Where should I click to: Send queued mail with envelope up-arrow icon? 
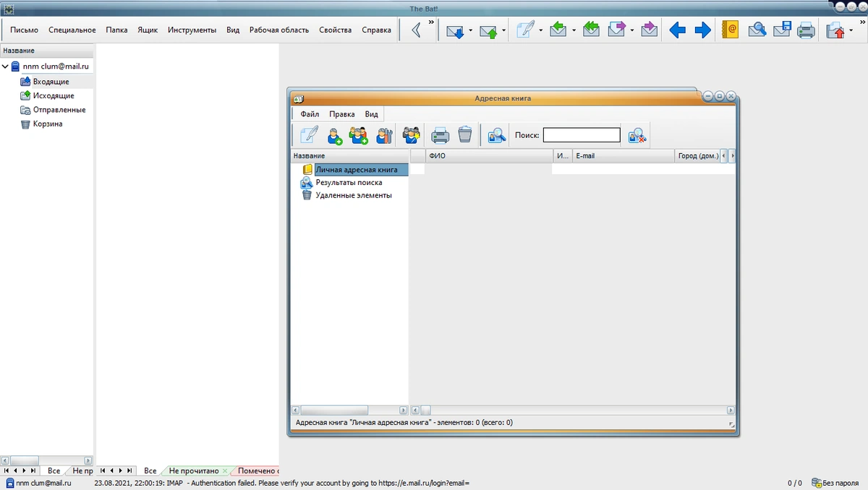488,31
